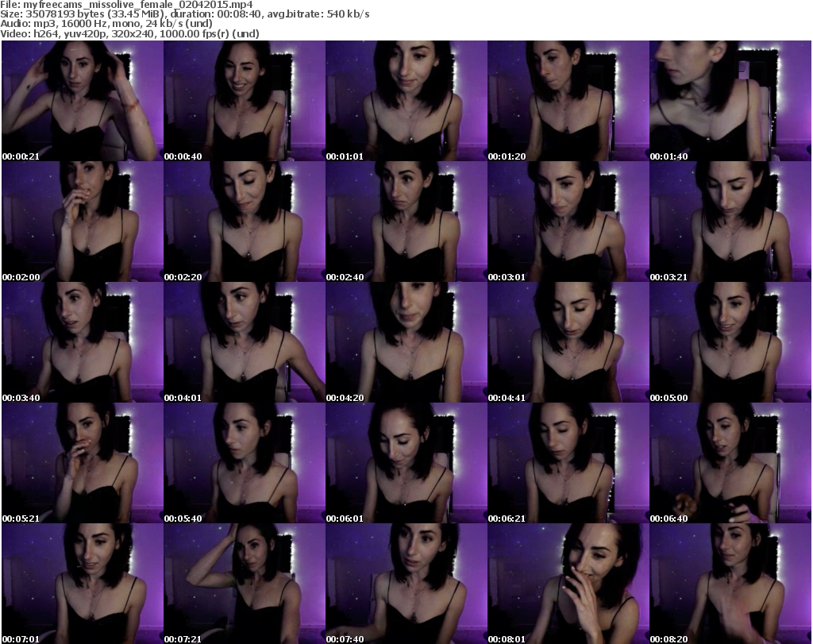This screenshot has height=644, width=813.
Task: Click the Video h264 info line
Action: [x=129, y=33]
